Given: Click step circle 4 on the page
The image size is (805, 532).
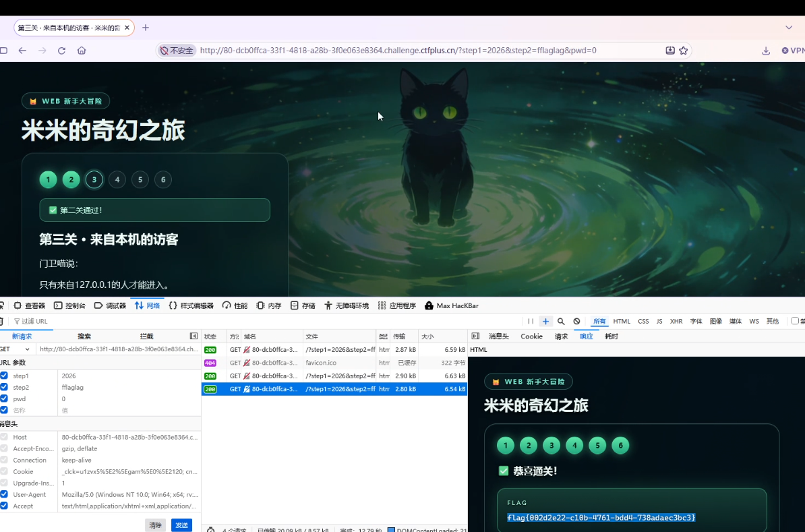Looking at the screenshot, I should (117, 180).
